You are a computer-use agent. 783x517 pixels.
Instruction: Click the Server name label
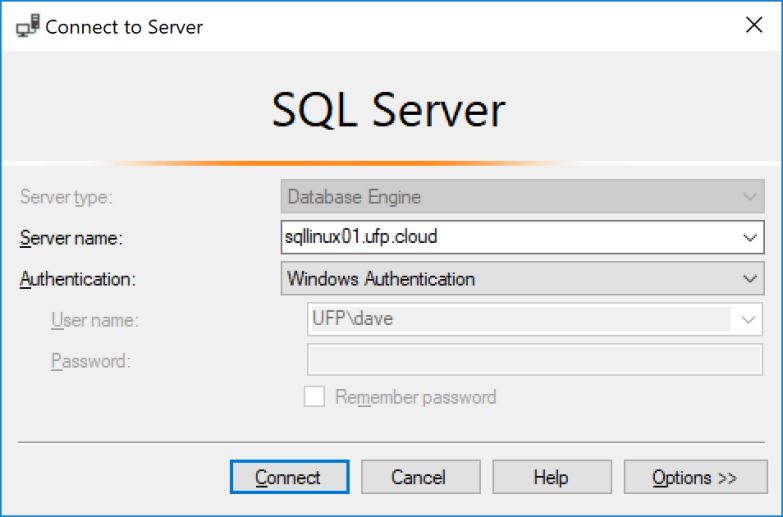[x=69, y=238]
